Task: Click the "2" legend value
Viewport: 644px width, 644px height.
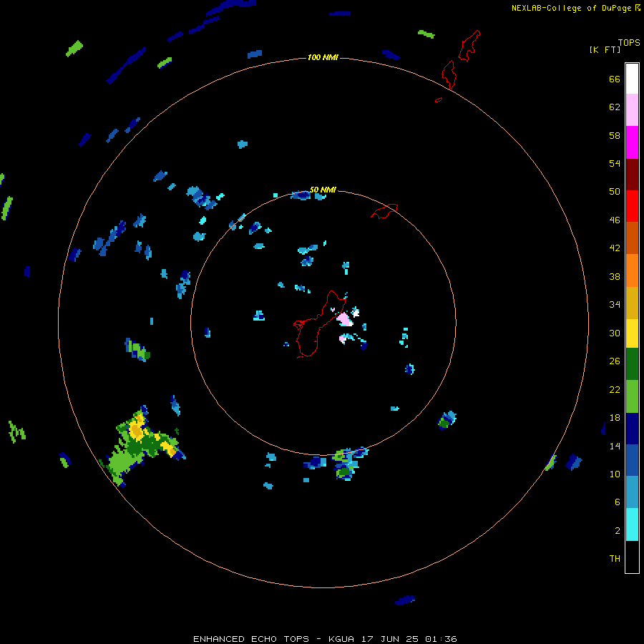Action: 618,531
